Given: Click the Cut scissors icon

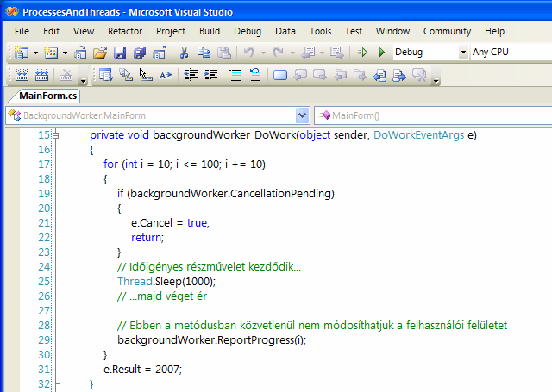Looking at the screenshot, I should coord(184,53).
